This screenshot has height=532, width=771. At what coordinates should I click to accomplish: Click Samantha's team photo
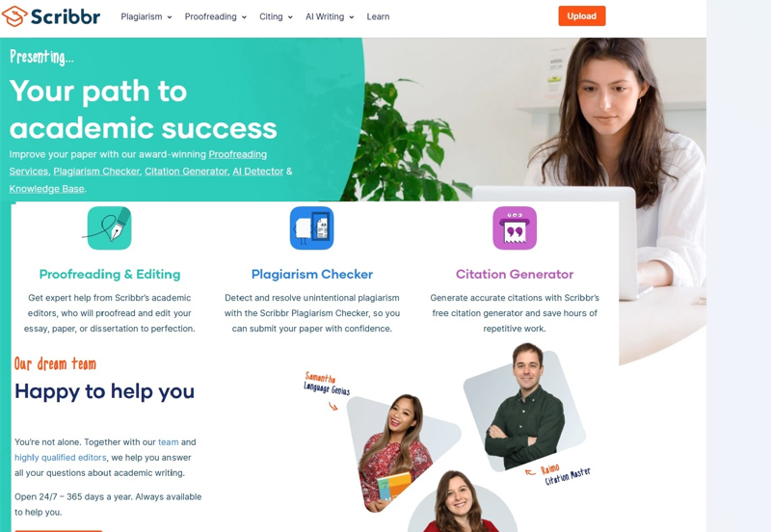click(x=398, y=452)
